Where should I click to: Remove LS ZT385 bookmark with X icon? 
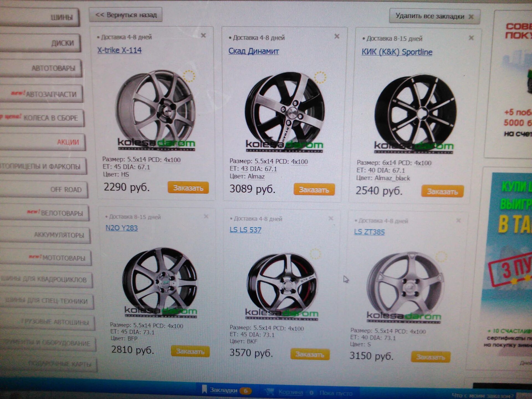458,221
